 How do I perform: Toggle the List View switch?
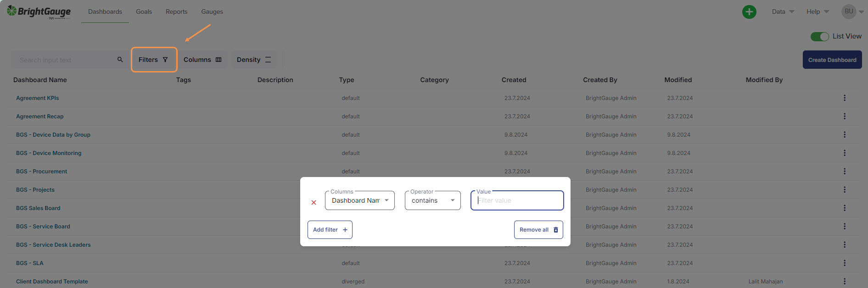pyautogui.click(x=819, y=36)
